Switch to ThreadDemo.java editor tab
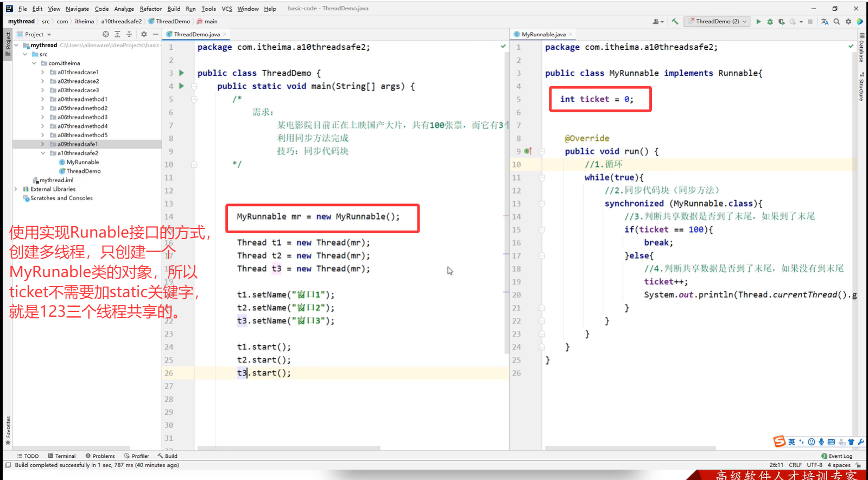The height and width of the screenshot is (480, 868). pos(197,34)
